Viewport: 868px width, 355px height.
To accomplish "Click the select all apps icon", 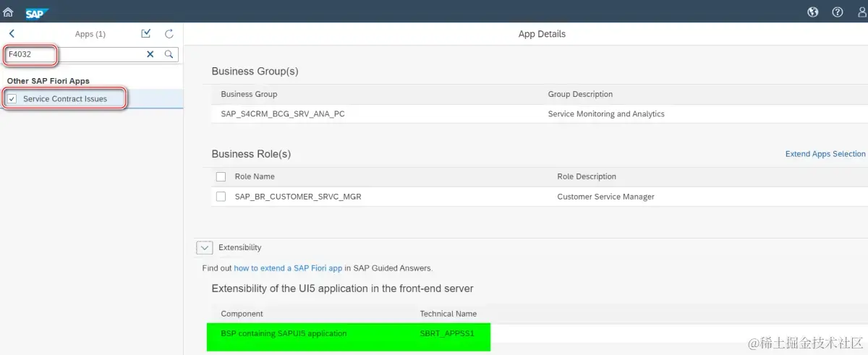I will click(x=146, y=34).
